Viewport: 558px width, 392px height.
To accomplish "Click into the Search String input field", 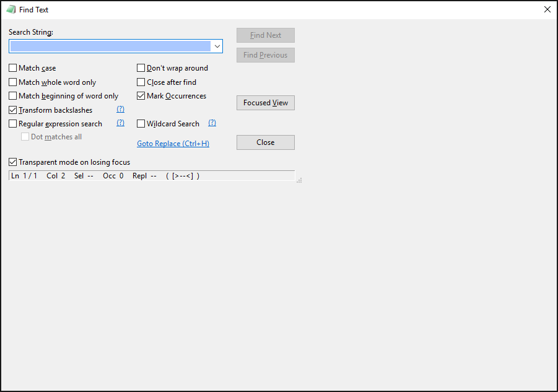I will 110,46.
